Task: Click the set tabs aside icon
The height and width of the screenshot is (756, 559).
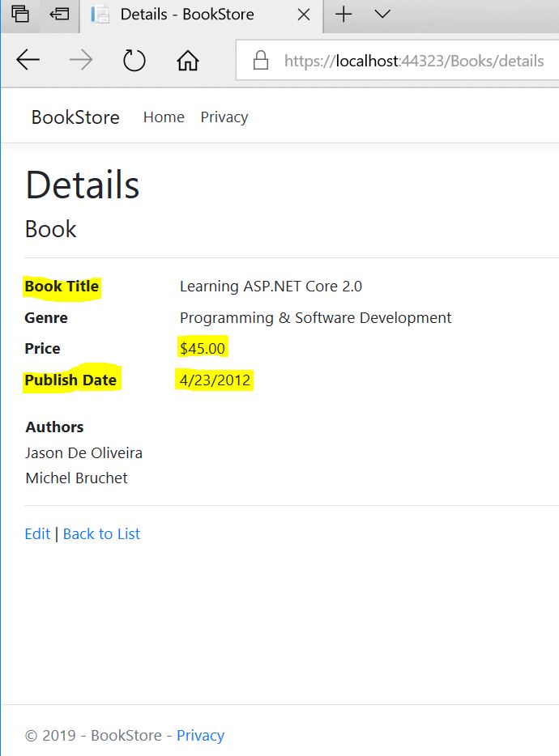Action: (x=59, y=15)
